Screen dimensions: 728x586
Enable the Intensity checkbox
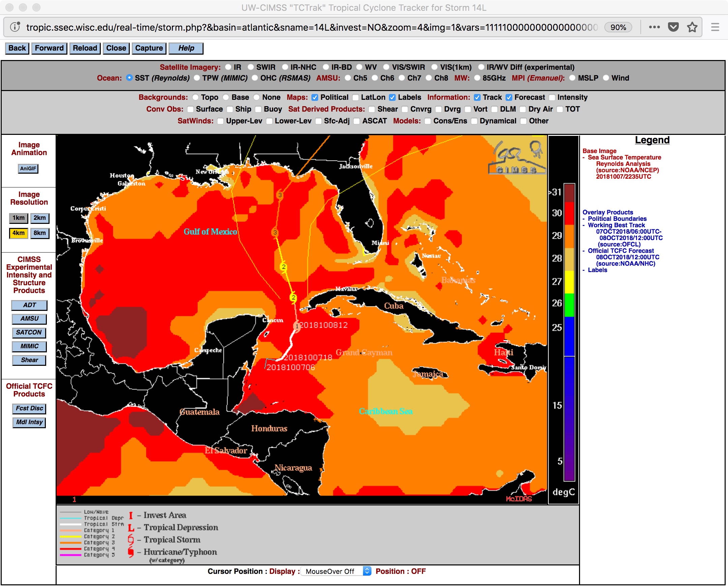552,97
